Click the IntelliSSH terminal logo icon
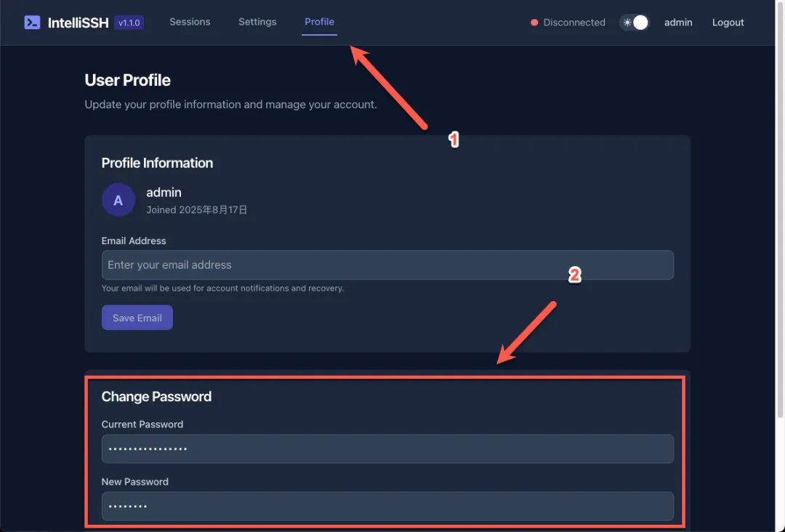 coord(32,23)
